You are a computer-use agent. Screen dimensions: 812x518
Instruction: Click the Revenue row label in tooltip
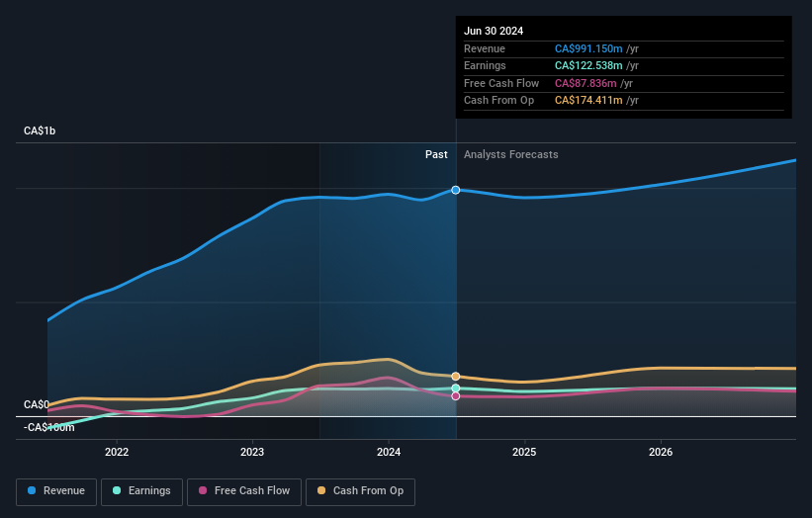pos(485,48)
